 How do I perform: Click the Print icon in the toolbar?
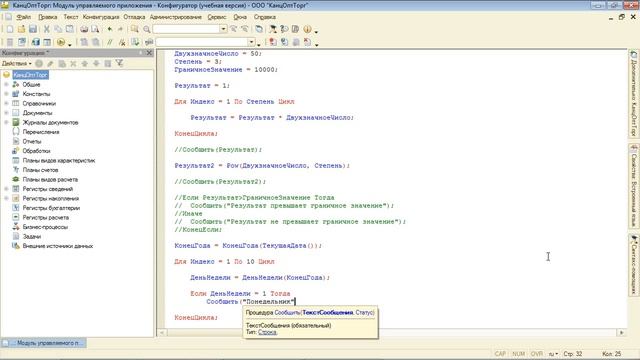(84, 29)
